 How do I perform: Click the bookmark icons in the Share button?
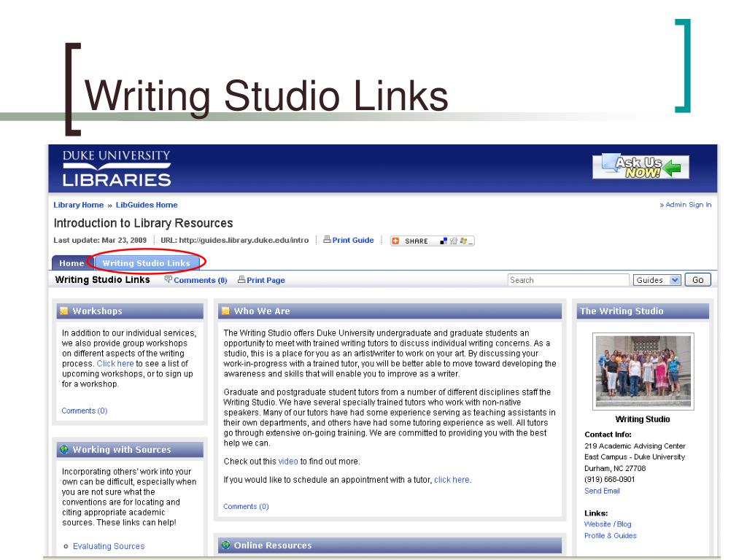click(455, 241)
